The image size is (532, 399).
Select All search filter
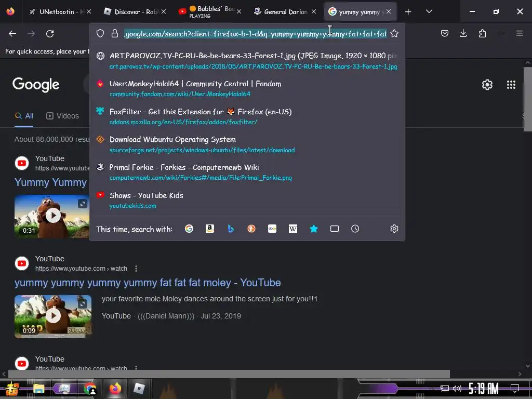tap(24, 116)
